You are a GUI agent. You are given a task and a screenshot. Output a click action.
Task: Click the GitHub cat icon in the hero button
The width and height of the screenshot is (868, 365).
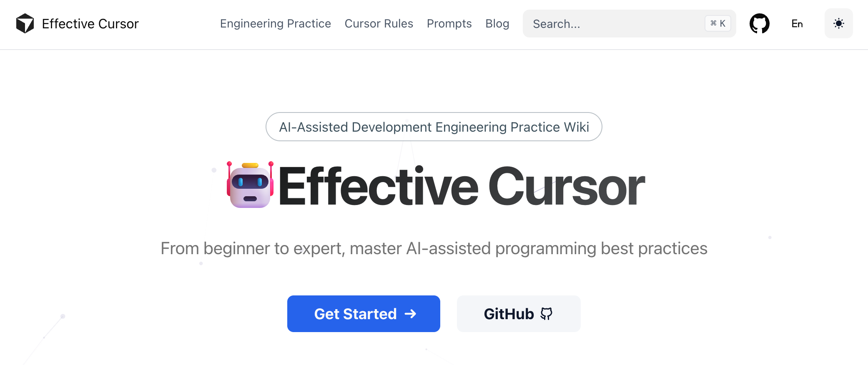(x=546, y=314)
